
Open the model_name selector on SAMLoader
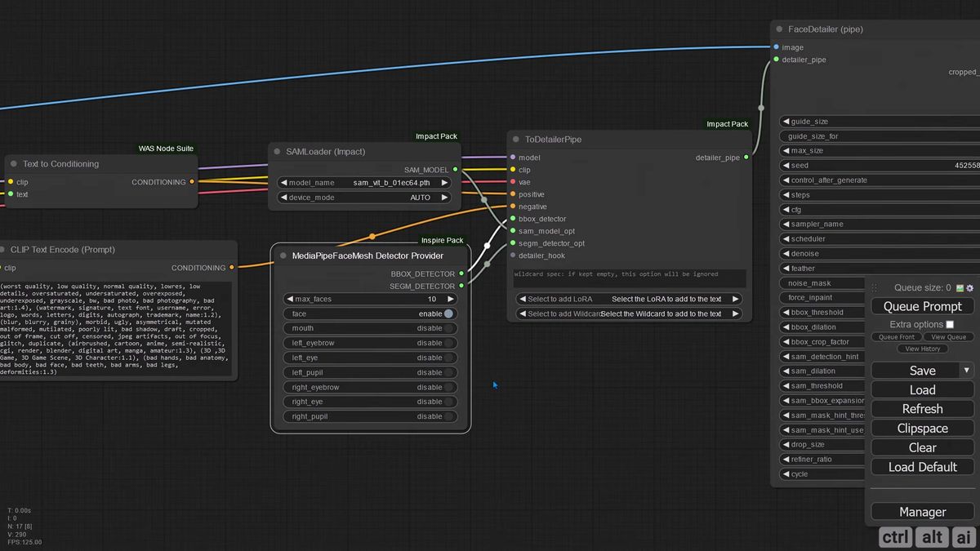[x=363, y=183]
